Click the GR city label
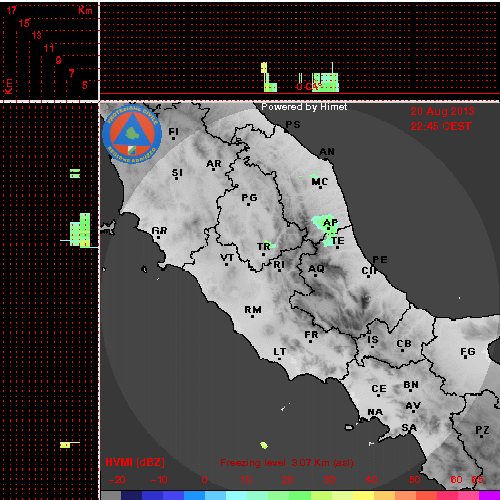Screen dimensions: 500x500 [x=159, y=230]
